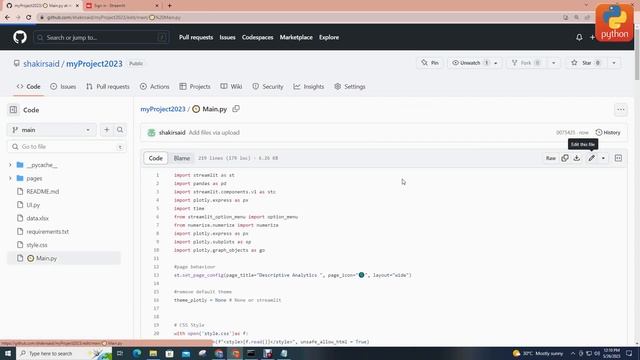Click the GitHub logo home icon

pyautogui.click(x=20, y=37)
